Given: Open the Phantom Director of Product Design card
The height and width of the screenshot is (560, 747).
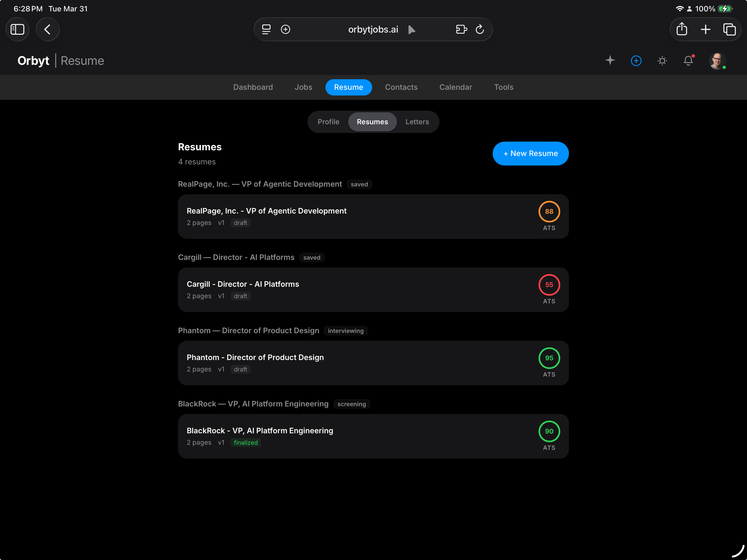Looking at the screenshot, I should (x=338, y=363).
